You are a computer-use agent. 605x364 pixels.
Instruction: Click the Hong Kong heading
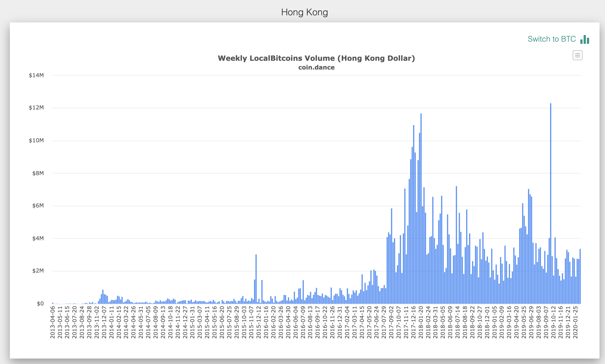(x=304, y=12)
